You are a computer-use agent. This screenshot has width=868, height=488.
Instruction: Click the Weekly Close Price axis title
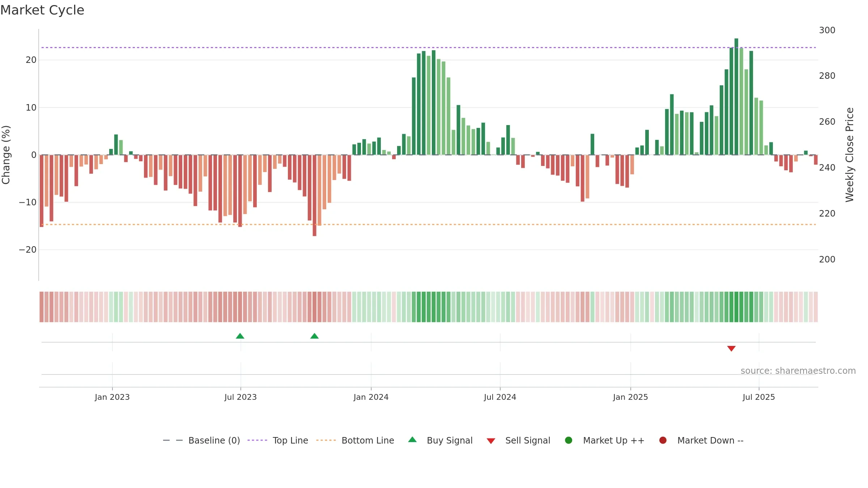coord(850,155)
